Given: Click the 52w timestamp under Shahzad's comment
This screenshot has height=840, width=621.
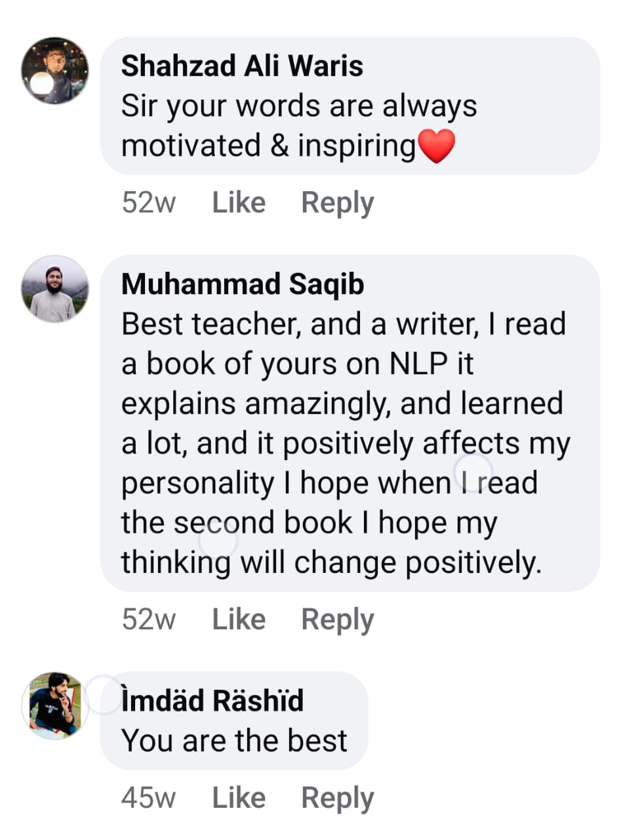Looking at the screenshot, I should pos(149,203).
